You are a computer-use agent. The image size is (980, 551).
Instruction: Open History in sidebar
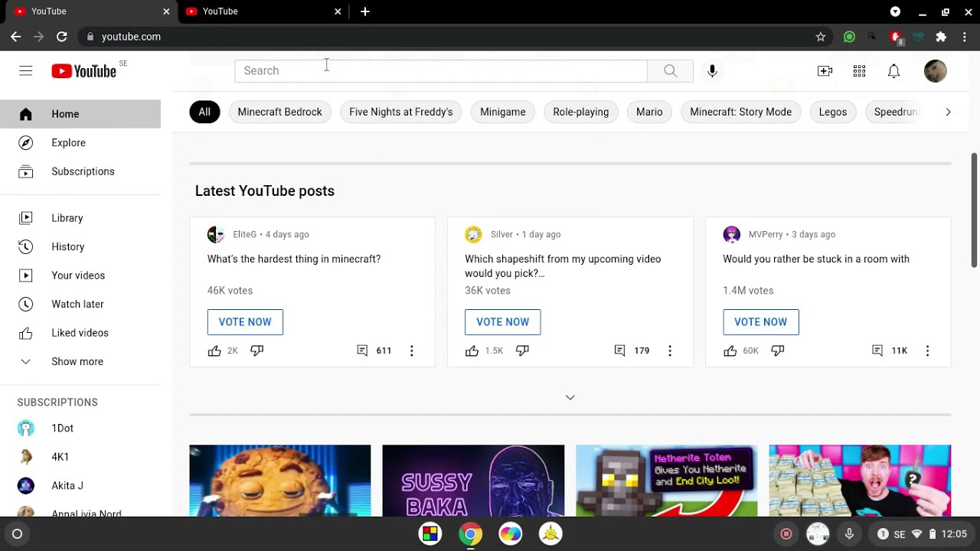coord(80,246)
